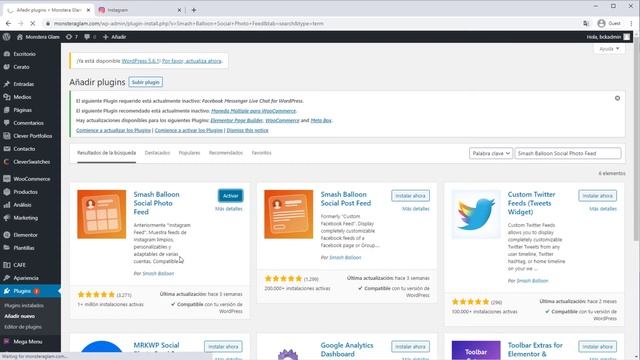Image resolution: width=640 pixels, height=360 pixels.
Task: Click Smash Balloon Social Photo Feed thumbnail
Action: coord(102,214)
